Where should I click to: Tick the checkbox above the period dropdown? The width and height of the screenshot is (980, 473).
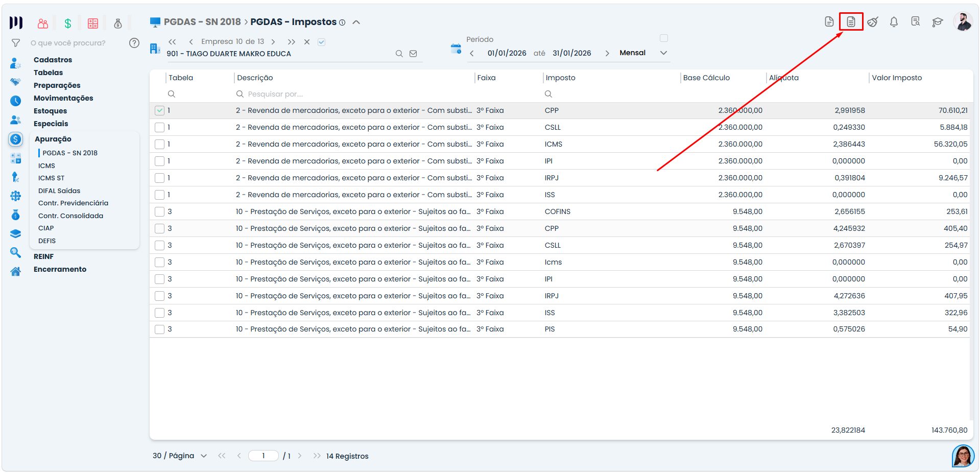click(664, 38)
